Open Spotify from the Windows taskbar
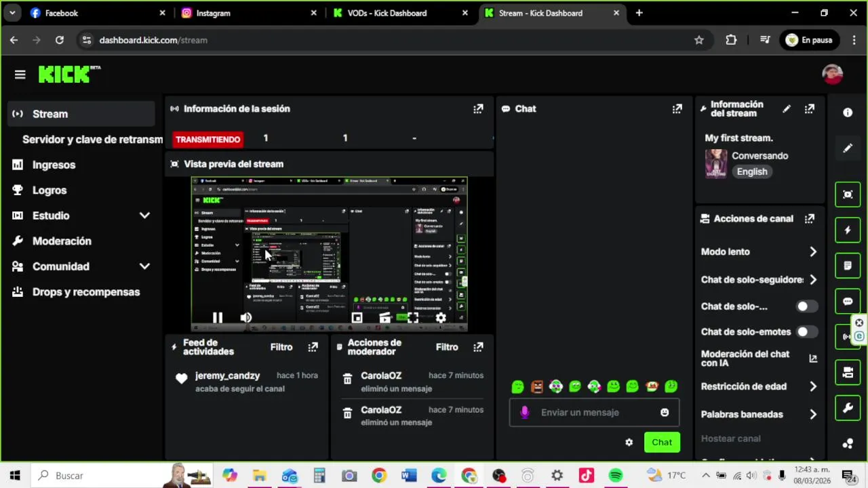 pyautogui.click(x=616, y=476)
